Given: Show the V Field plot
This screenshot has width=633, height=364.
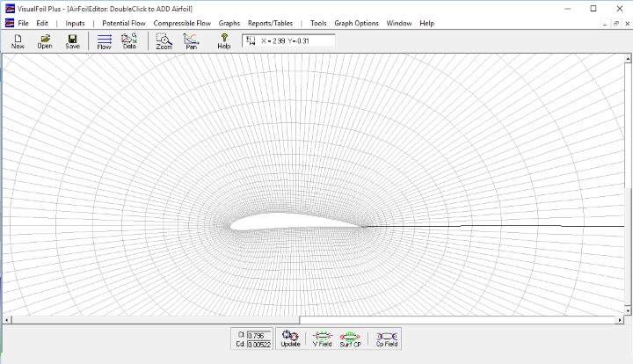Looking at the screenshot, I should click(322, 339).
